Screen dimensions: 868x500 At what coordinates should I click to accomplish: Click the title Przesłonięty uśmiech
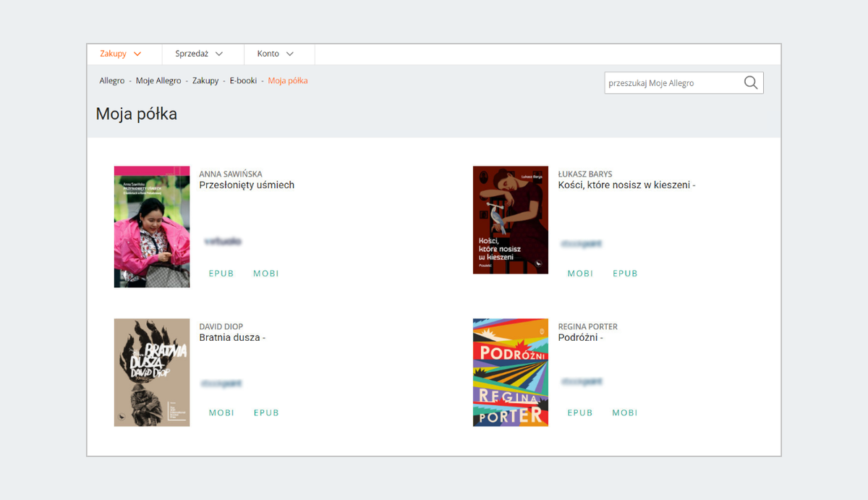(247, 185)
